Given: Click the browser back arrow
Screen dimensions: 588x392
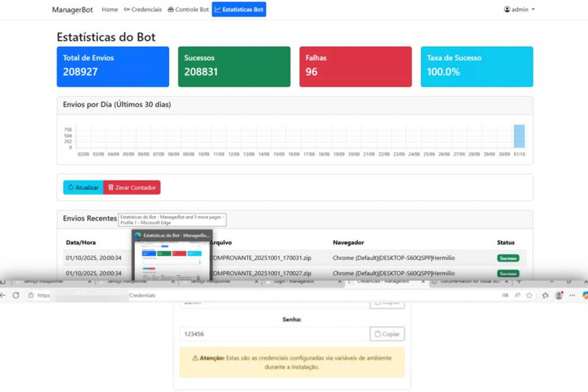Looking at the screenshot, I should [x=3, y=295].
